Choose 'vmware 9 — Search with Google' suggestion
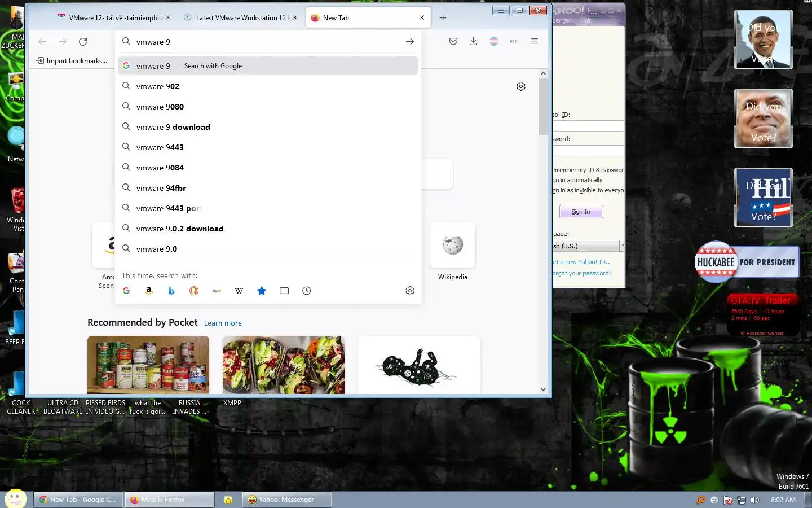This screenshot has height=508, width=812. tap(268, 66)
